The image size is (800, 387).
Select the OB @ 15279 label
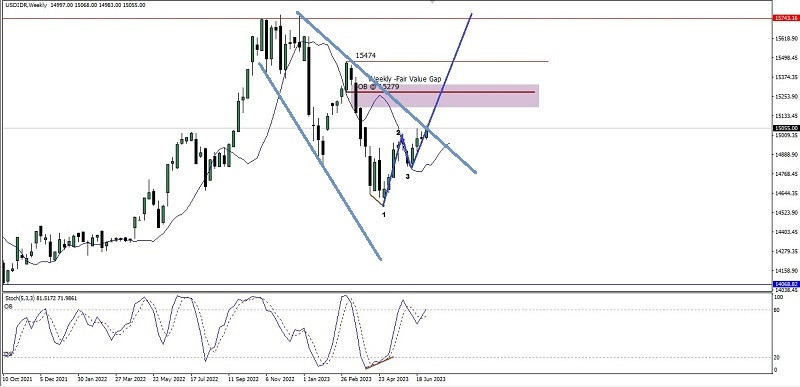point(378,87)
